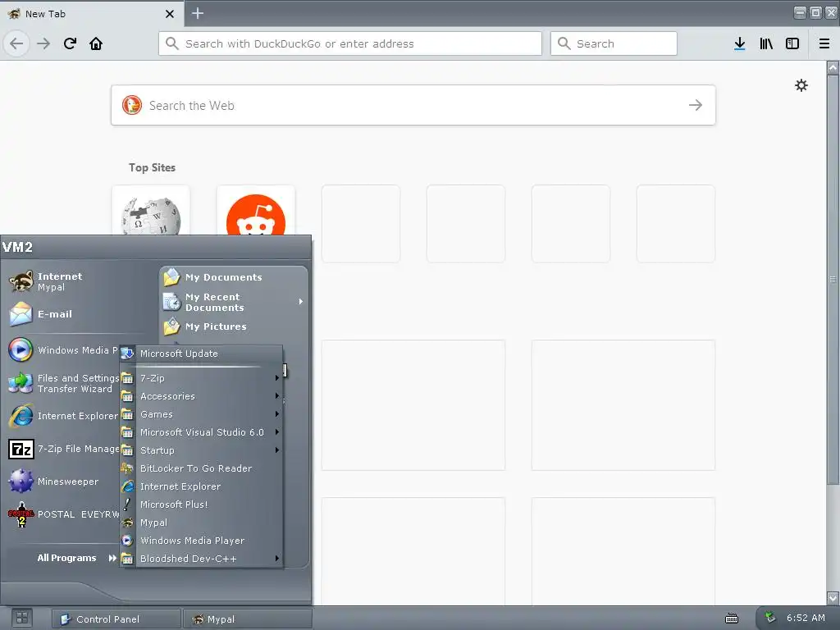Screen dimensions: 840x630
Task: Click All Programs
Action: [76, 558]
